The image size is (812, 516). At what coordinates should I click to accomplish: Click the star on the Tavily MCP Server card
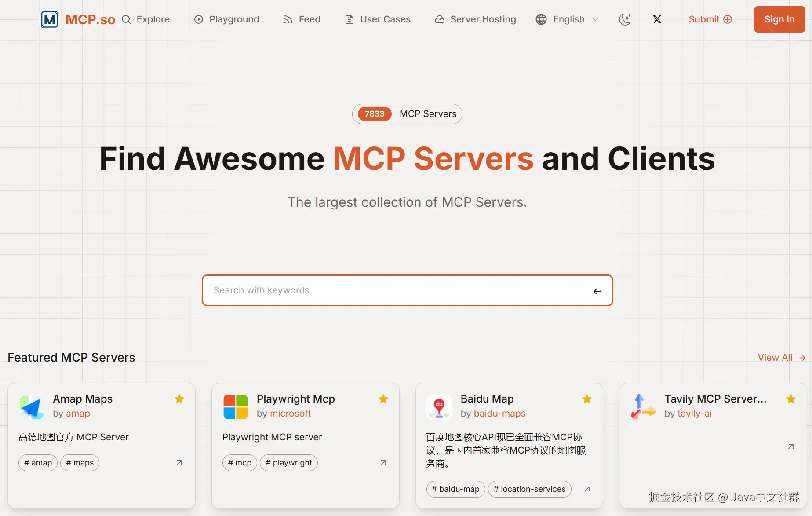791,399
